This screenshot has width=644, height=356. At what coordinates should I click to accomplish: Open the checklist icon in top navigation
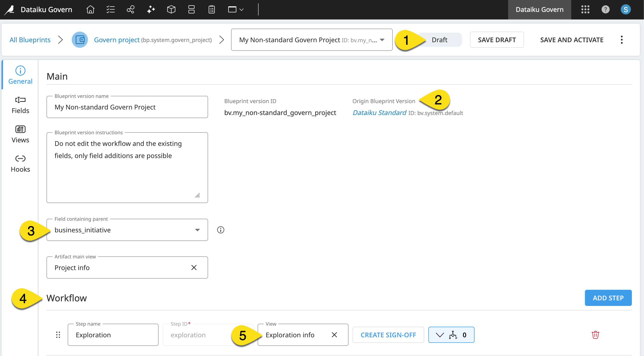111,10
